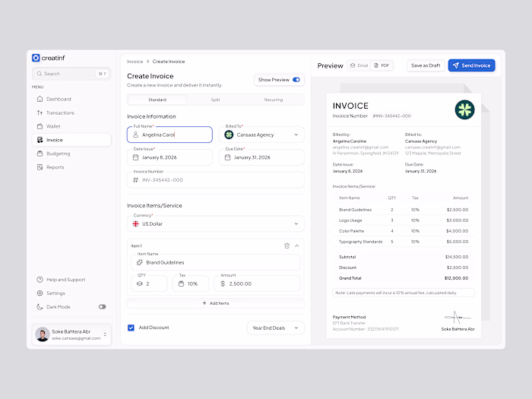
Task: Click the Settings gear icon
Action: [40, 293]
